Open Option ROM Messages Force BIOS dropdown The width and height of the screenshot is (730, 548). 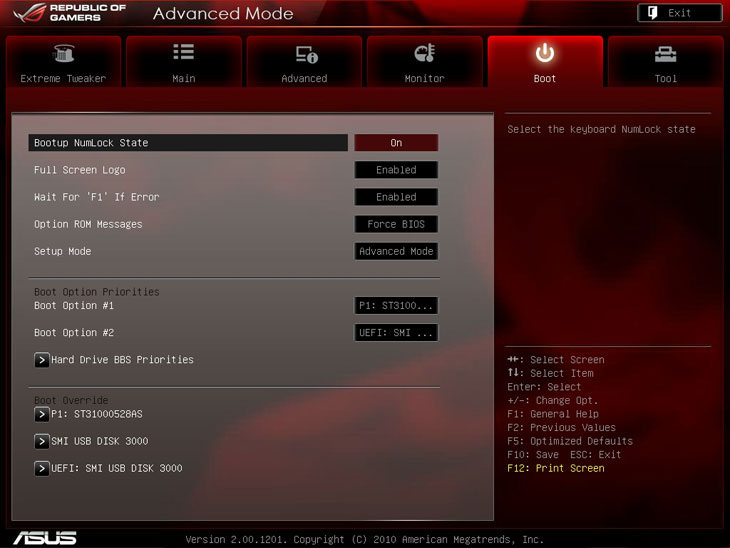coord(396,224)
